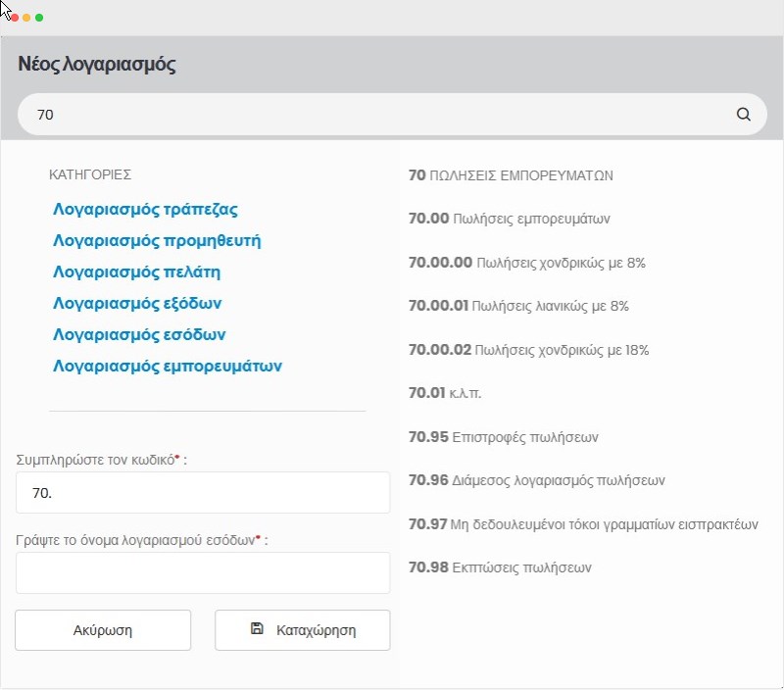
Task: Pick the Λογαριασμός εσόδων category
Action: click(139, 334)
